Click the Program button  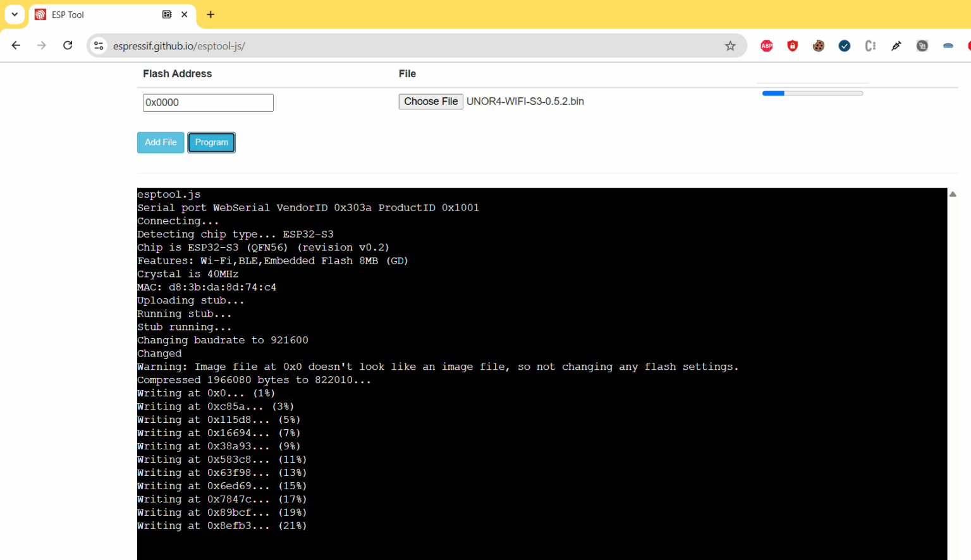[211, 142]
